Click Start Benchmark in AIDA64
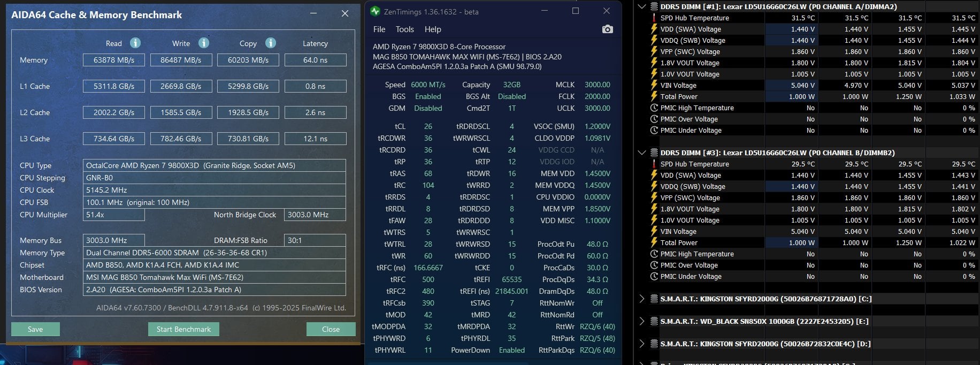The height and width of the screenshot is (365, 980). point(183,329)
